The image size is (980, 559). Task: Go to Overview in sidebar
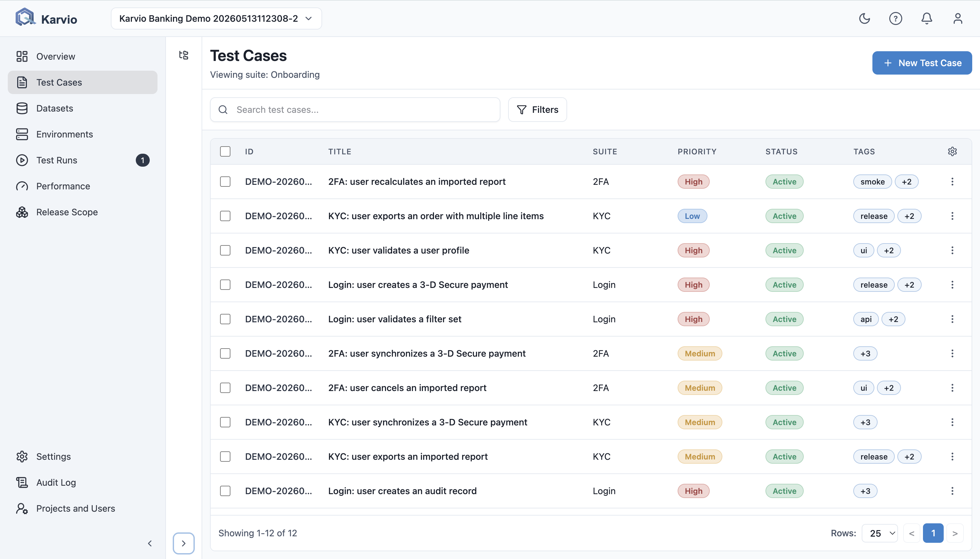tap(83, 56)
